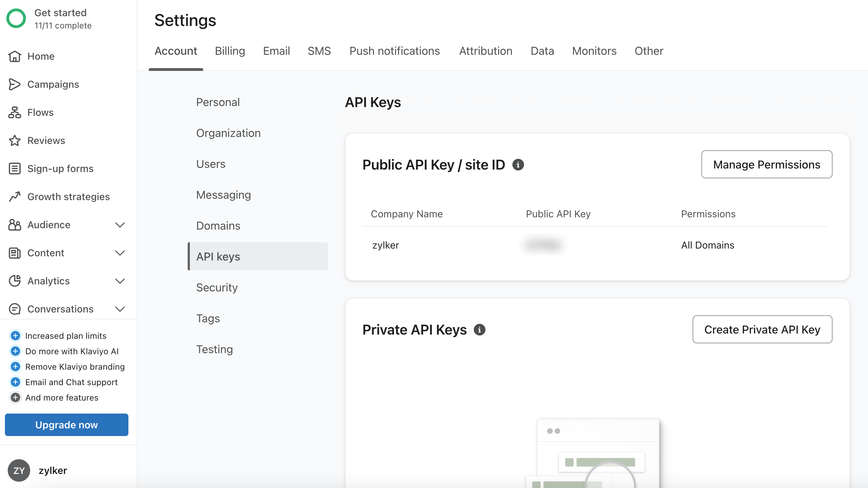Expand the Analytics section chevron

coord(120,281)
